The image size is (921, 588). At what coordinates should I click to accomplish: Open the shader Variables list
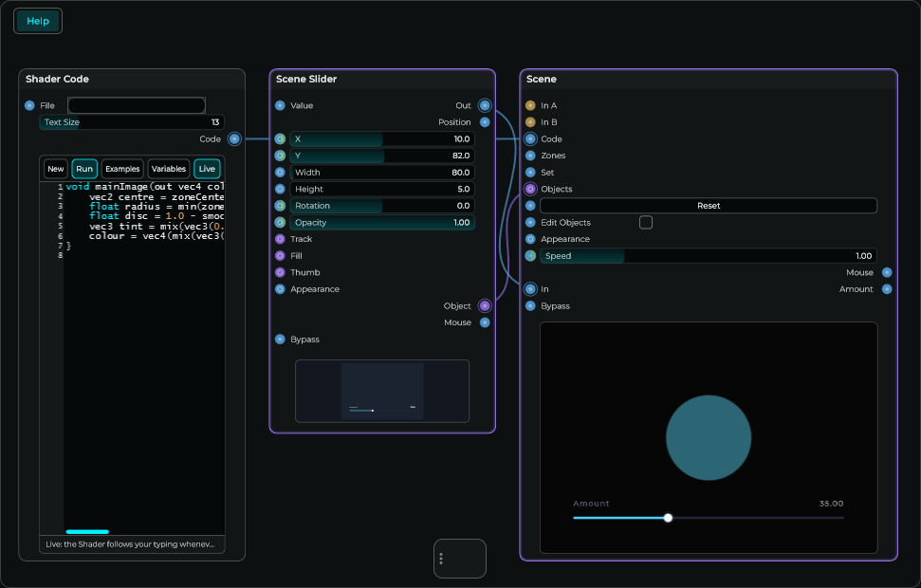coord(169,169)
